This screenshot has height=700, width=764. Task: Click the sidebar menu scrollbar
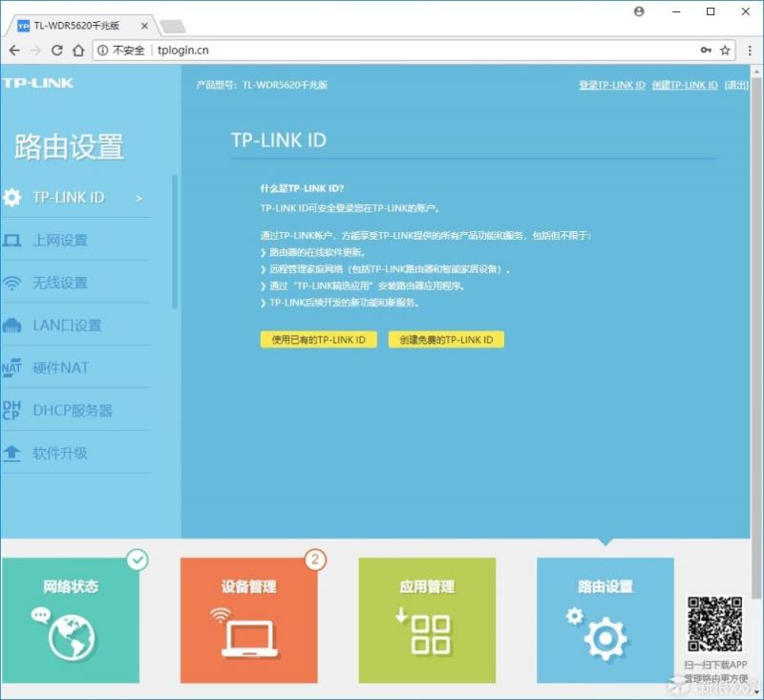pyautogui.click(x=175, y=243)
